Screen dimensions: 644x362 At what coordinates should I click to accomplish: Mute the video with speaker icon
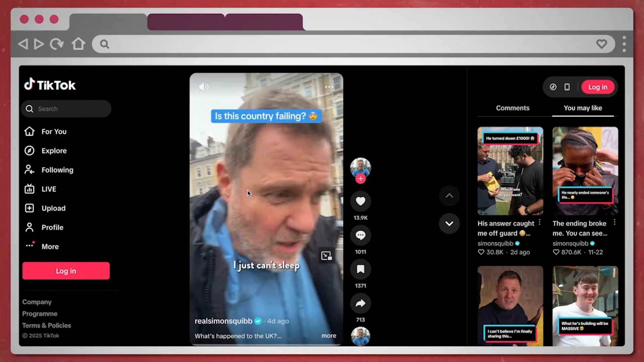(x=203, y=87)
